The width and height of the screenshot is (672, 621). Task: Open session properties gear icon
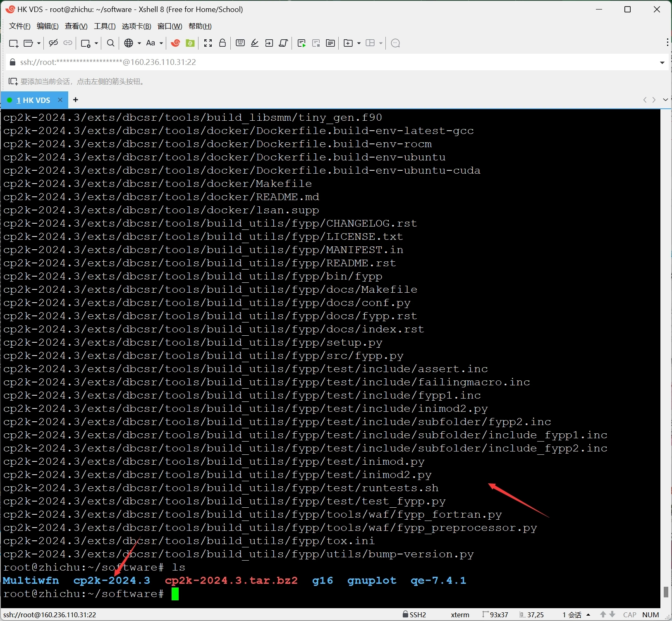click(x=86, y=43)
